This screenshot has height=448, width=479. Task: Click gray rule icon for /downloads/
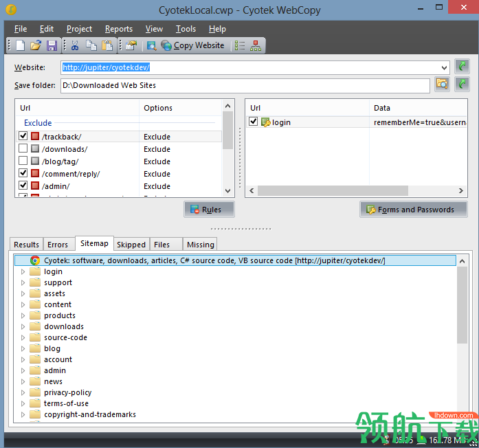[35, 148]
